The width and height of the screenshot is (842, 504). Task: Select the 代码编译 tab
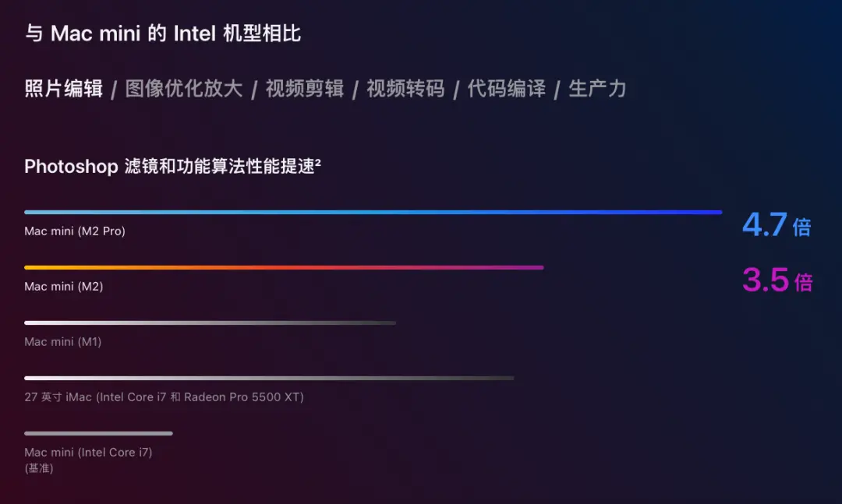click(x=507, y=89)
